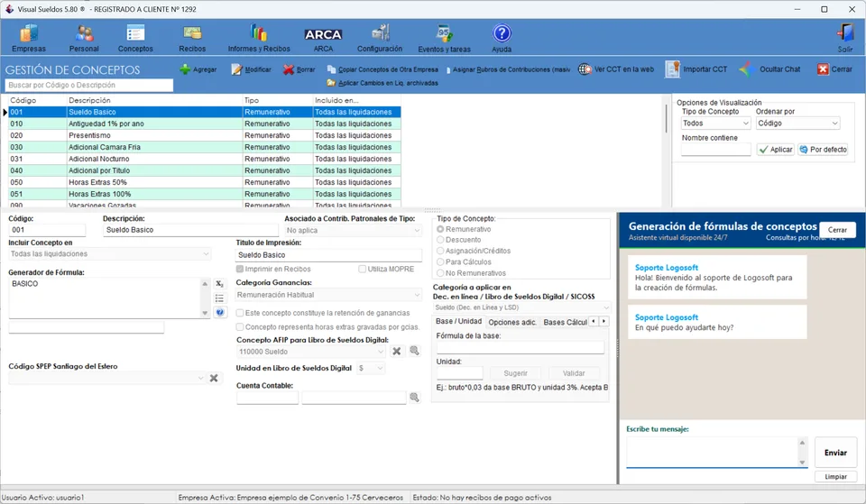The height and width of the screenshot is (504, 866).
Task: Show next tabs with right arrow
Action: pyautogui.click(x=603, y=321)
